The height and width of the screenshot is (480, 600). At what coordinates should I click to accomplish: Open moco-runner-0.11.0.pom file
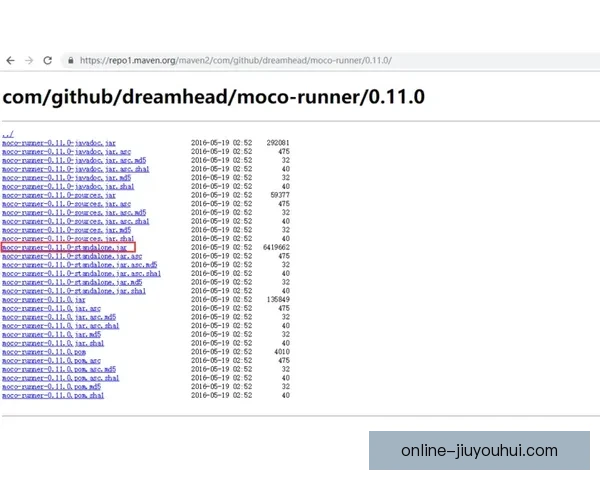(44, 352)
